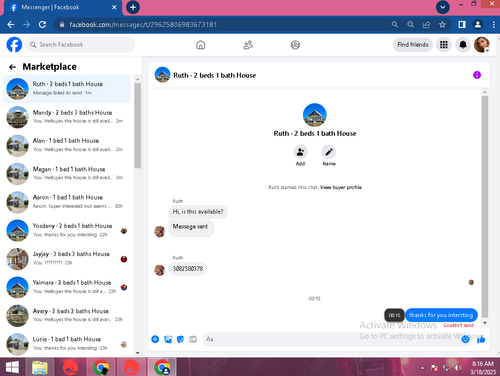Image resolution: width=500 pixels, height=376 pixels.
Task: Open the Facebook menu grid icon
Action: [444, 45]
